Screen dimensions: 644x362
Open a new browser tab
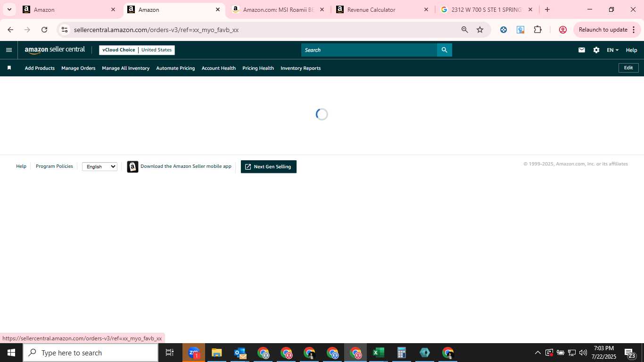tap(547, 9)
